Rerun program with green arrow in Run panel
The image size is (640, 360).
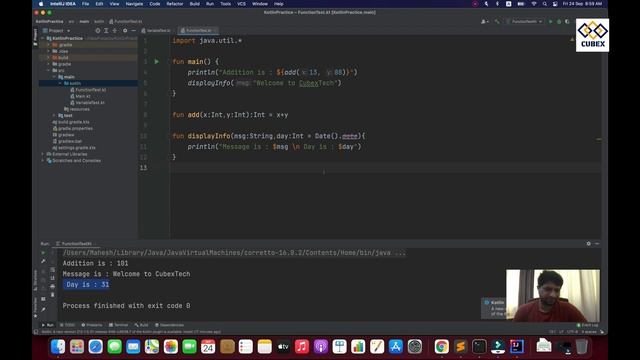43,253
